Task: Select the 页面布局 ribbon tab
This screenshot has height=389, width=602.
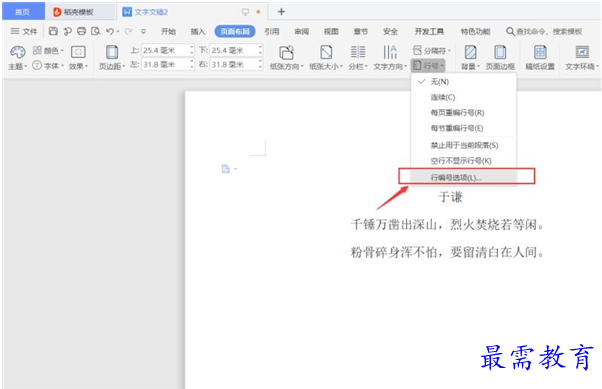Action: pos(235,31)
